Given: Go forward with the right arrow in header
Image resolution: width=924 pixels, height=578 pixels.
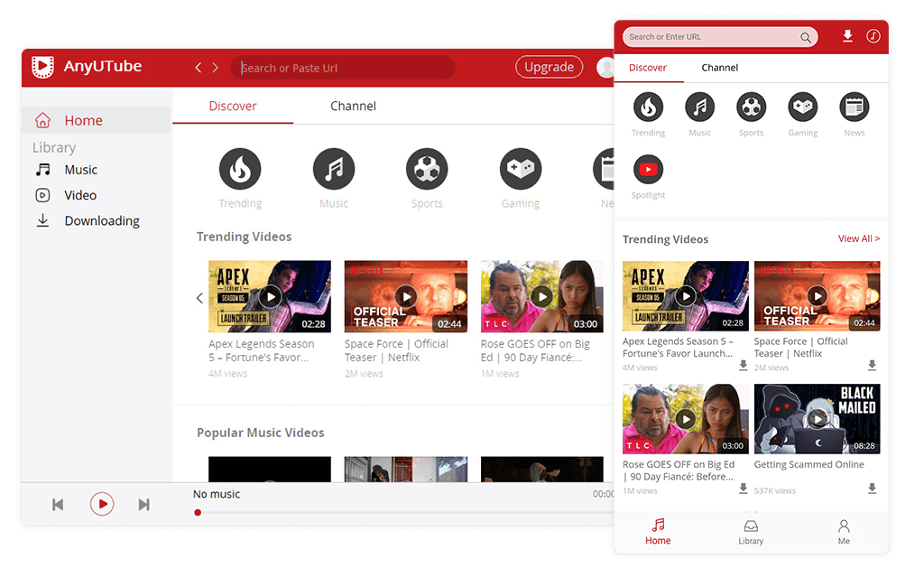Looking at the screenshot, I should [216, 68].
